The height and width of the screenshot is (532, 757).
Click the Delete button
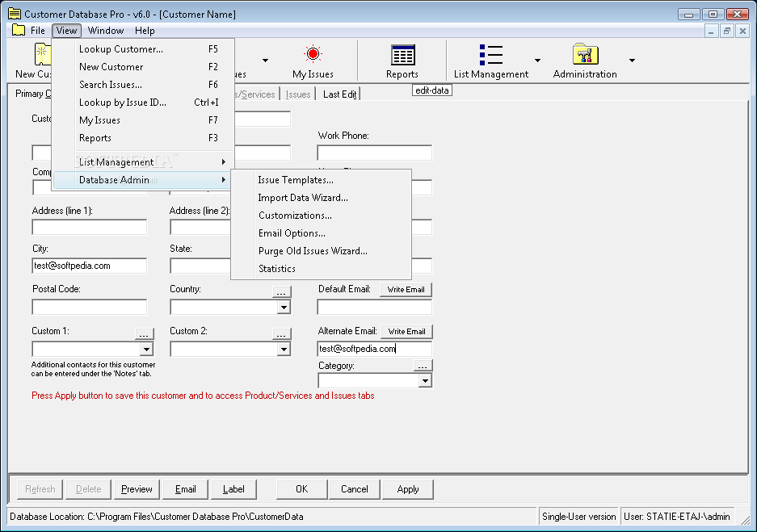tap(88, 489)
